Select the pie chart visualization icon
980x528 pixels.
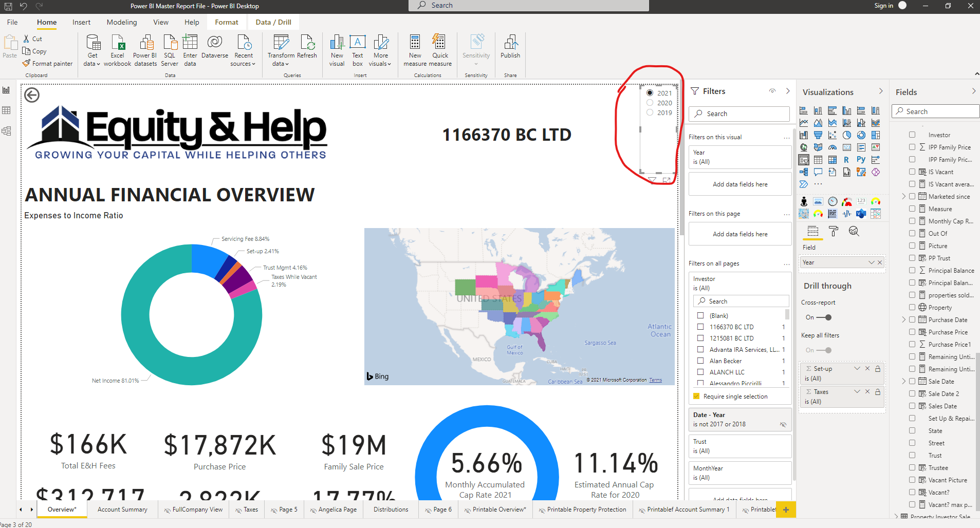click(x=846, y=135)
